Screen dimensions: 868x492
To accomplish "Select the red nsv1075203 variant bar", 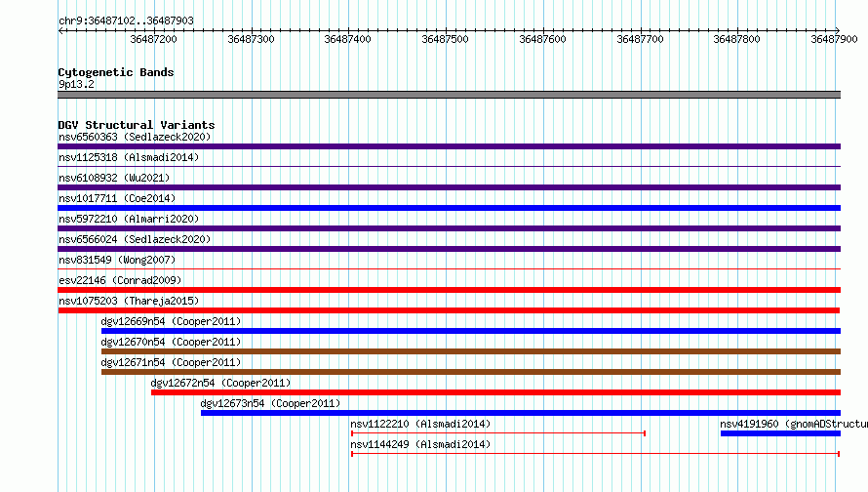I will coord(449,310).
